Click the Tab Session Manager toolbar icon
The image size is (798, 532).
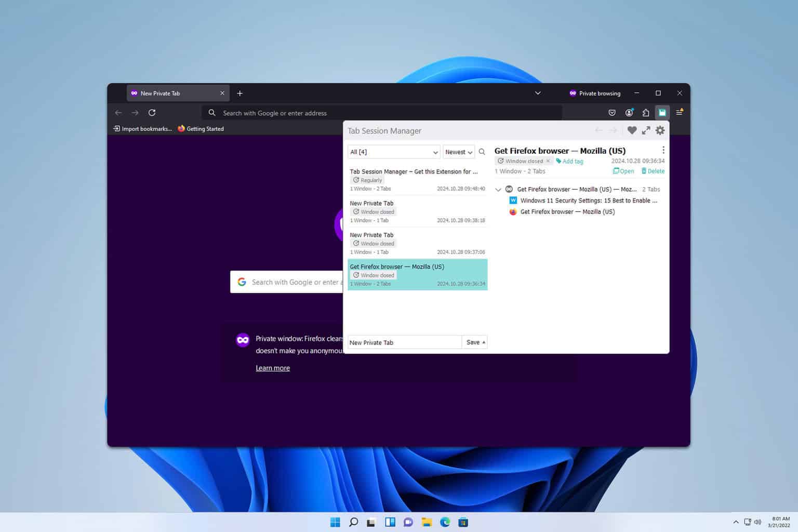pos(662,112)
